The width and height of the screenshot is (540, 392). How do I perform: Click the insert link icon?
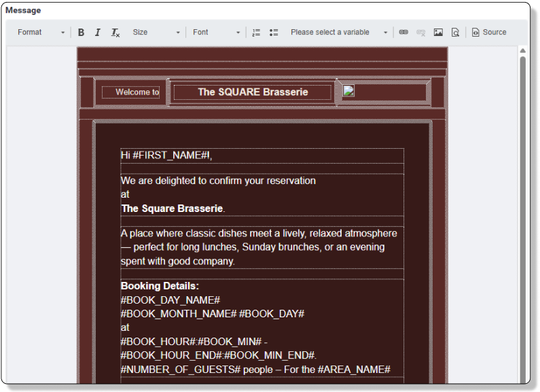(403, 33)
